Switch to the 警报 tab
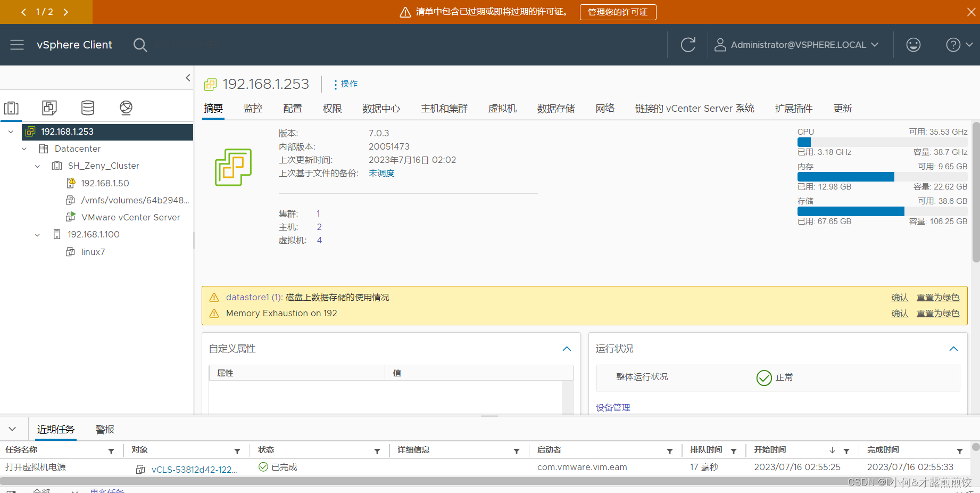 (x=105, y=429)
